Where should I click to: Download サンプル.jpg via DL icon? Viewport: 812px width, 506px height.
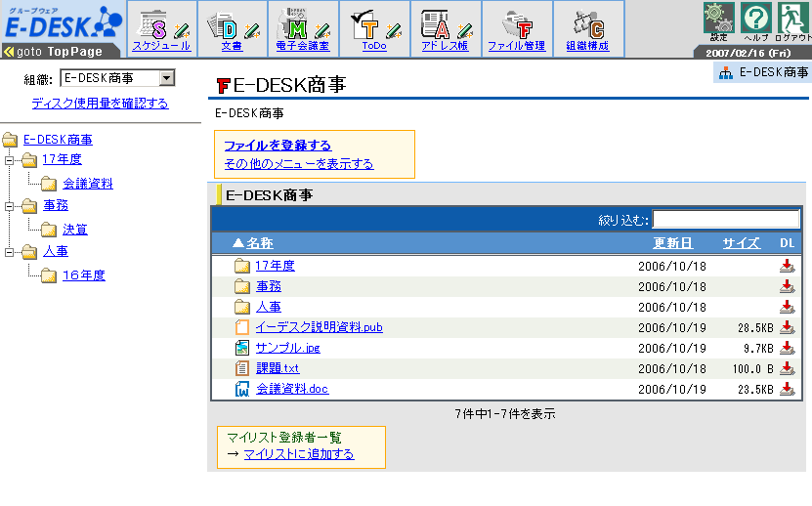point(788,348)
